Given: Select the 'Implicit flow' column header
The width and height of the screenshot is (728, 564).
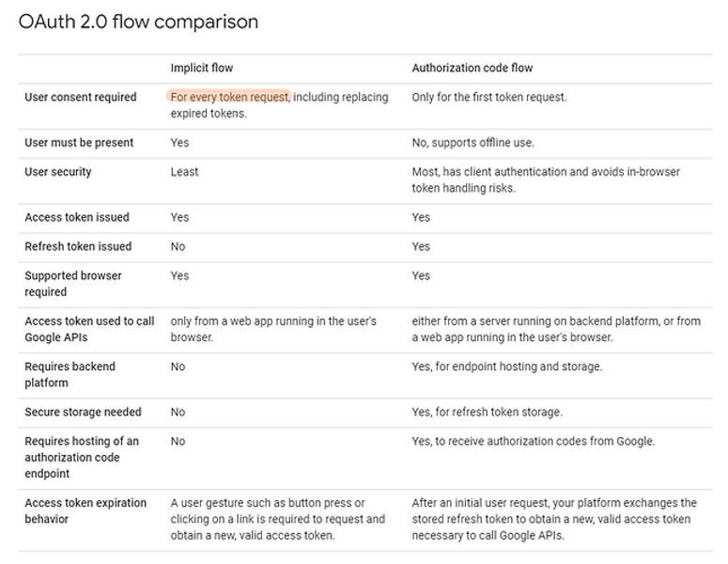Looking at the screenshot, I should point(201,69).
